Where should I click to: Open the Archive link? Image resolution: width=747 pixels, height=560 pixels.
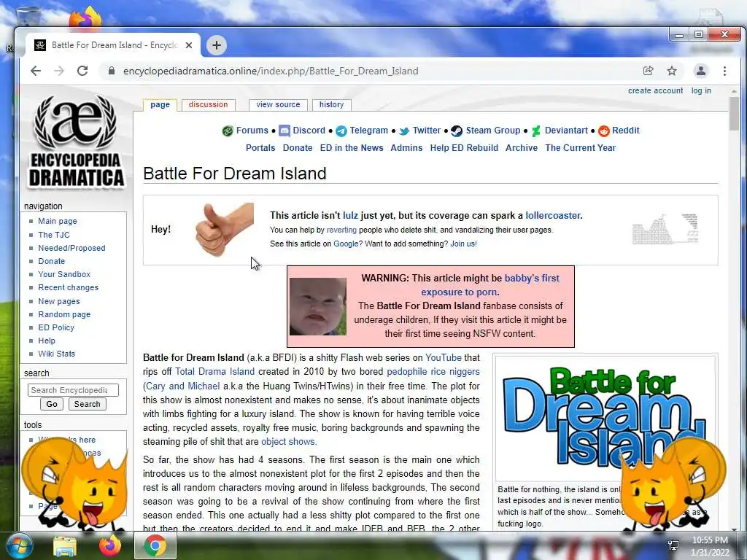521,148
